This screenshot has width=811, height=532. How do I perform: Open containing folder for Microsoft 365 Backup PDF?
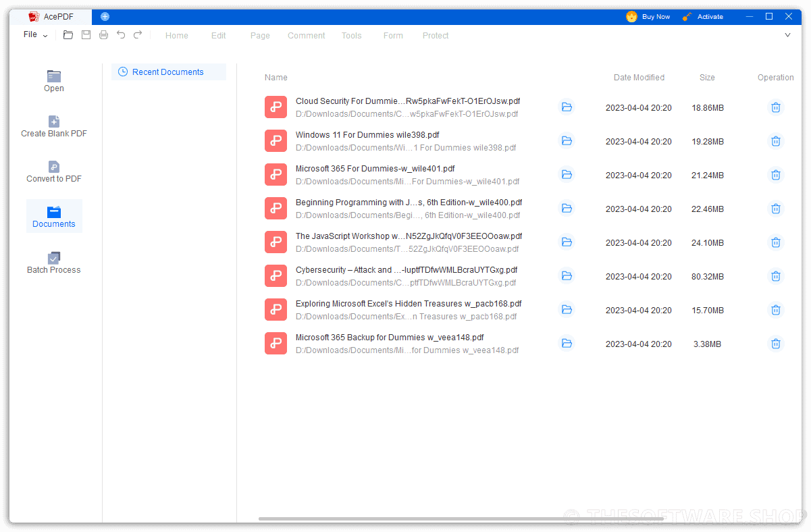(x=567, y=343)
